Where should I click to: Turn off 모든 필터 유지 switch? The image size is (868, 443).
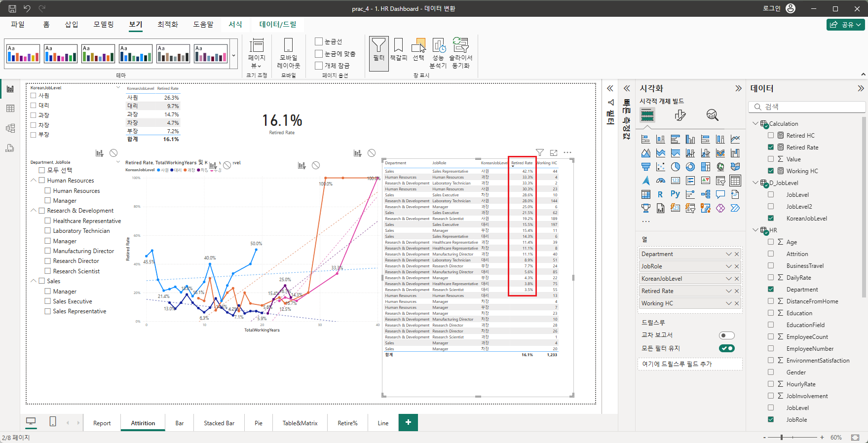point(727,348)
